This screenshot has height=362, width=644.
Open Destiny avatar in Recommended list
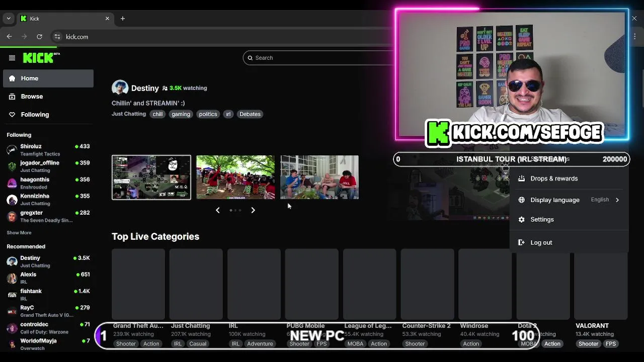(12, 261)
